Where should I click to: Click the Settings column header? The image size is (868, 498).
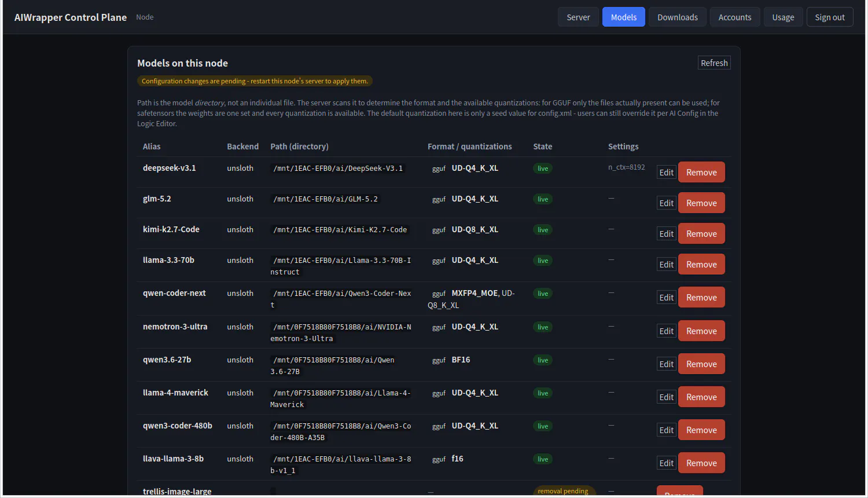coord(623,147)
